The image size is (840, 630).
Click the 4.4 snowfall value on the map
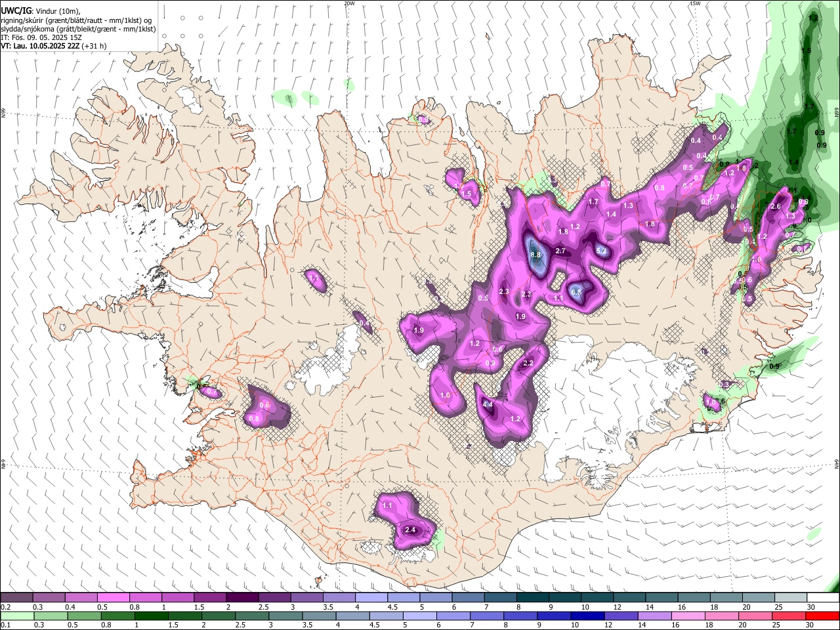pyautogui.click(x=488, y=405)
